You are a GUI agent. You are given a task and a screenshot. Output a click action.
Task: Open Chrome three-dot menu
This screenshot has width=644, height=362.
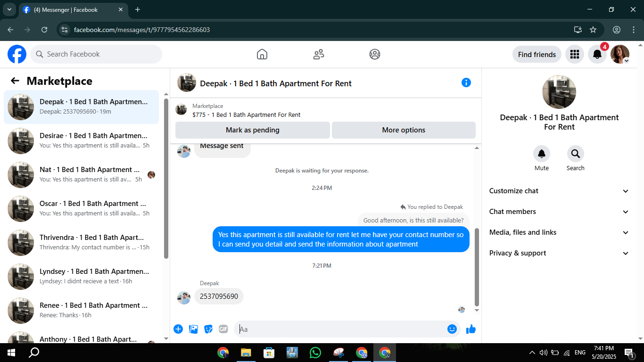click(x=633, y=30)
